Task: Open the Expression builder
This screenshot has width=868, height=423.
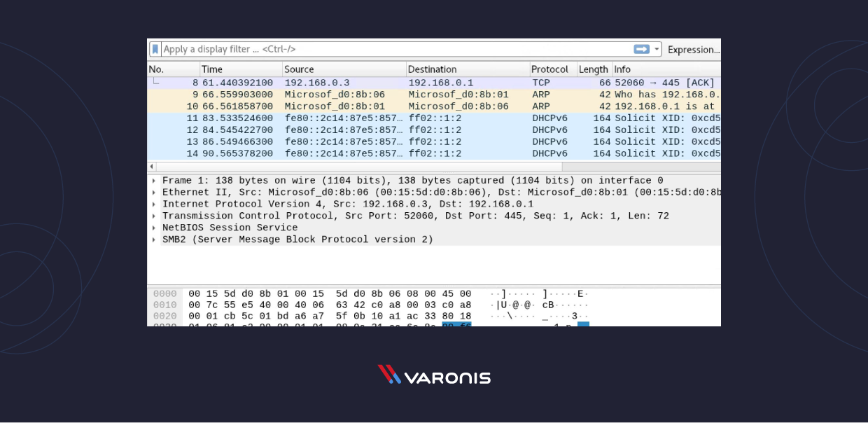Action: 693,49
